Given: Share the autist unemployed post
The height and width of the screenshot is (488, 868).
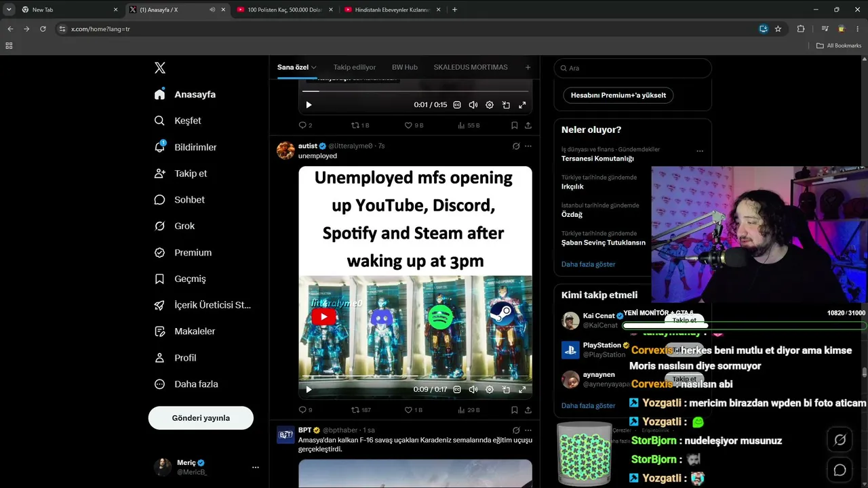Looking at the screenshot, I should point(528,410).
